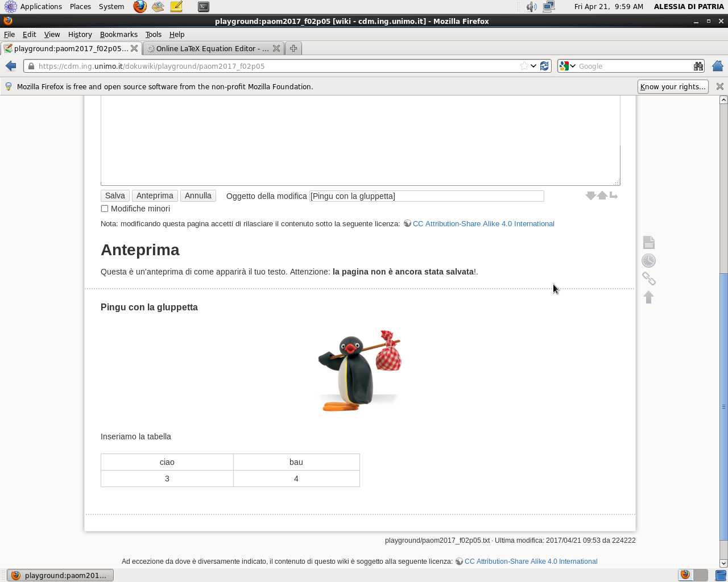Open the Help menu
Image resolution: width=728 pixels, height=582 pixels.
tap(177, 34)
